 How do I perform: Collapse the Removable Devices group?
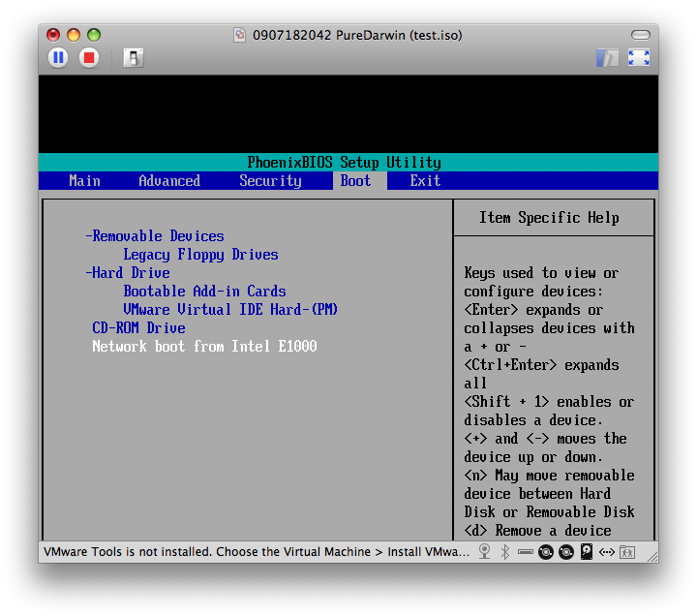155,235
